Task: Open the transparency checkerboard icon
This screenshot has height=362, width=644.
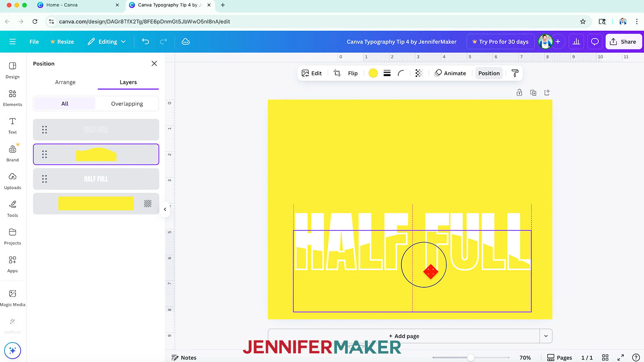Action: click(419, 73)
